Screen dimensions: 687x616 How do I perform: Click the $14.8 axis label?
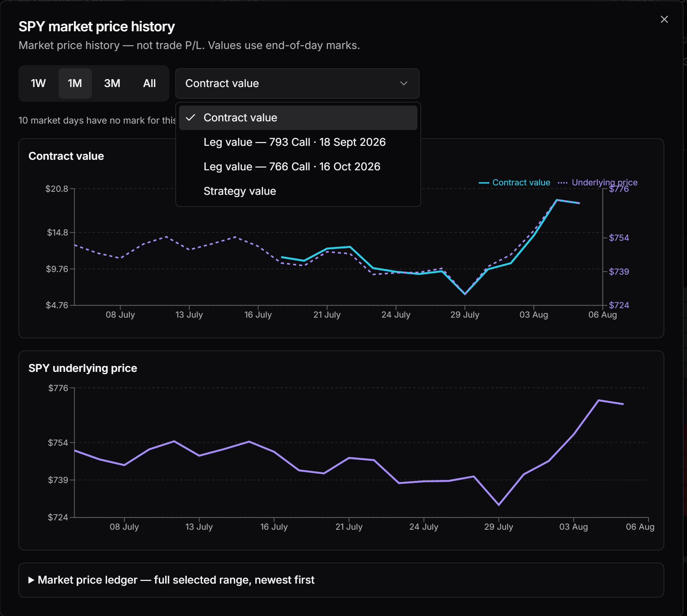58,232
